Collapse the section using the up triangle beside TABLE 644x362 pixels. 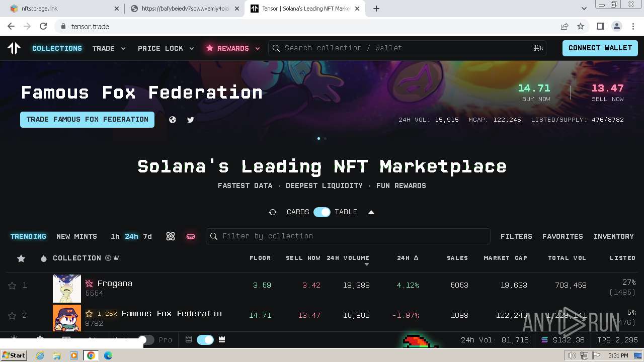371,212
